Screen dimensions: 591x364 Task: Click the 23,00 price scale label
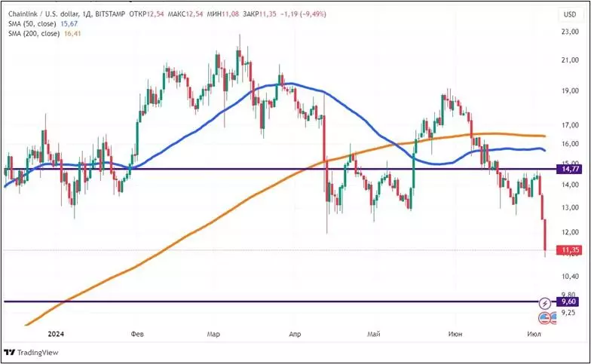tap(570, 32)
